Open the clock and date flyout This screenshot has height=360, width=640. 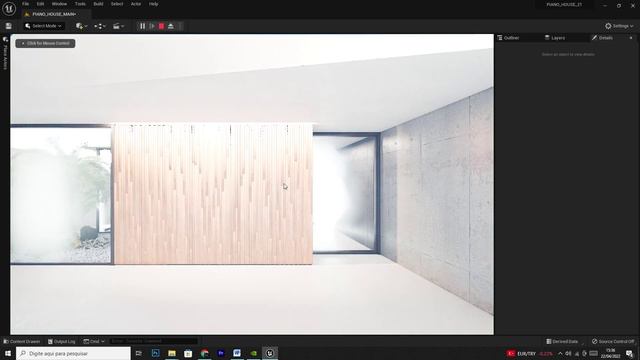[611, 353]
